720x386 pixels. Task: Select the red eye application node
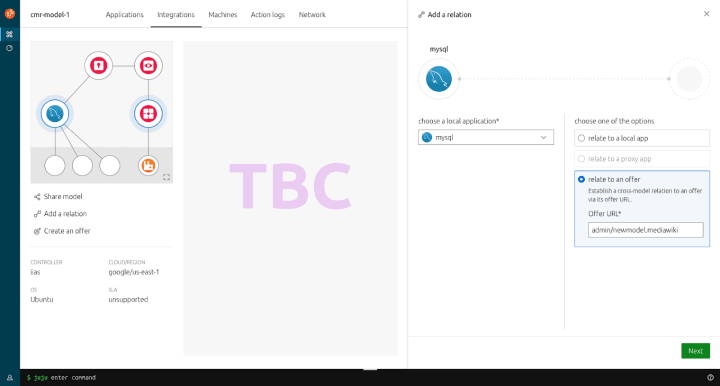point(148,66)
